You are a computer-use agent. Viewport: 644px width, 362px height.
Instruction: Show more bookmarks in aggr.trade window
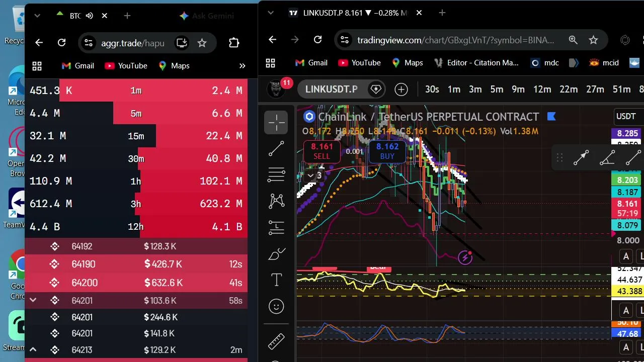point(242,66)
